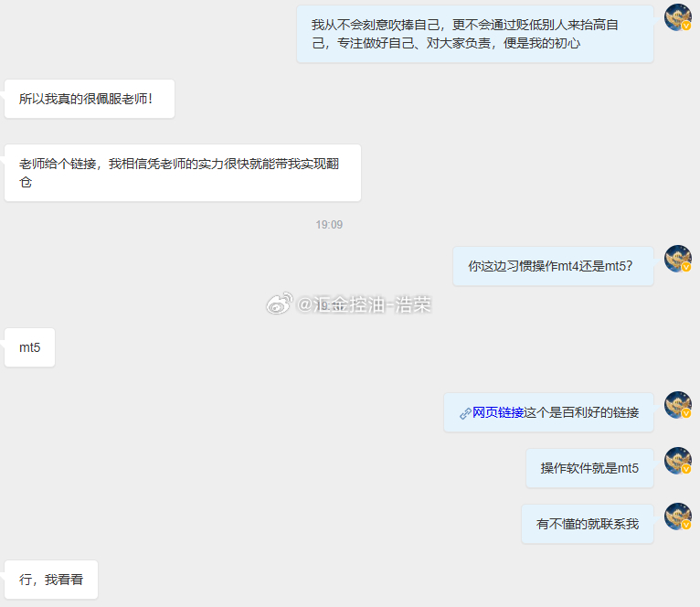Click the 19:09 timestamp
Viewport: 700px width, 607px height.
(x=329, y=225)
